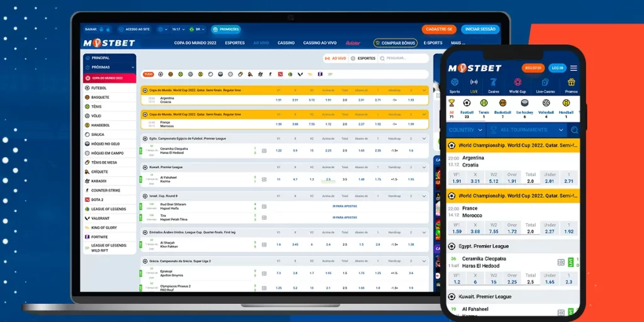Collapse the Israel Cup Round 8 section chevron
This screenshot has width=644, height=322.
click(x=424, y=196)
